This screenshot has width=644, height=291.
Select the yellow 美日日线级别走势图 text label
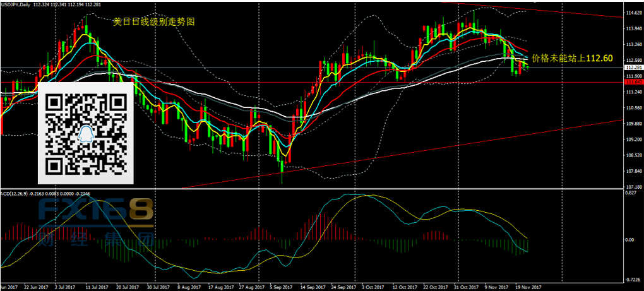click(x=153, y=21)
